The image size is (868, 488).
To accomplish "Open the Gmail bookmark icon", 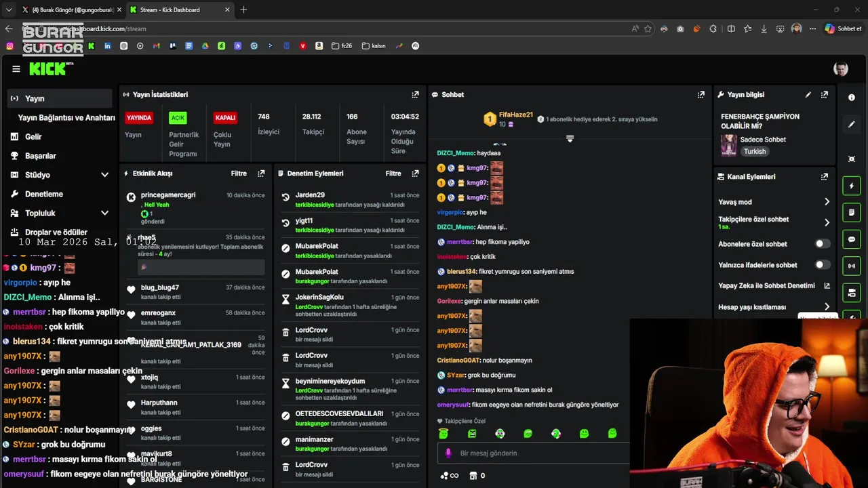I will pyautogui.click(x=157, y=46).
